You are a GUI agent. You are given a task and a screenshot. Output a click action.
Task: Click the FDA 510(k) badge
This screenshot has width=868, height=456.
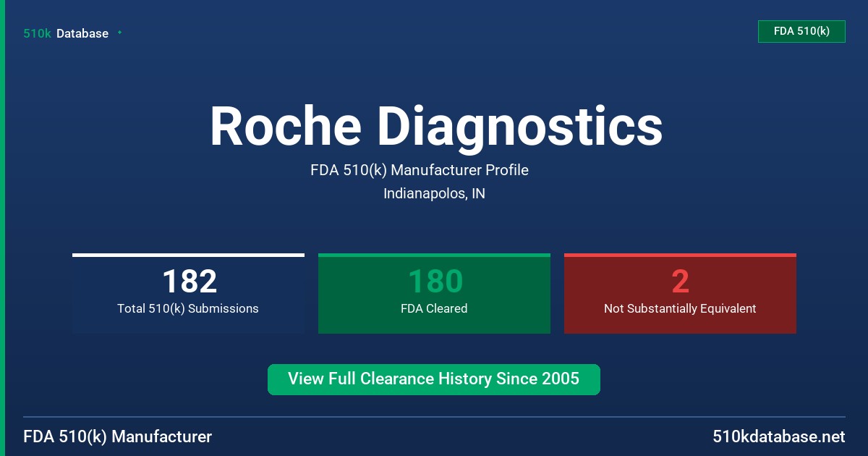click(x=801, y=31)
